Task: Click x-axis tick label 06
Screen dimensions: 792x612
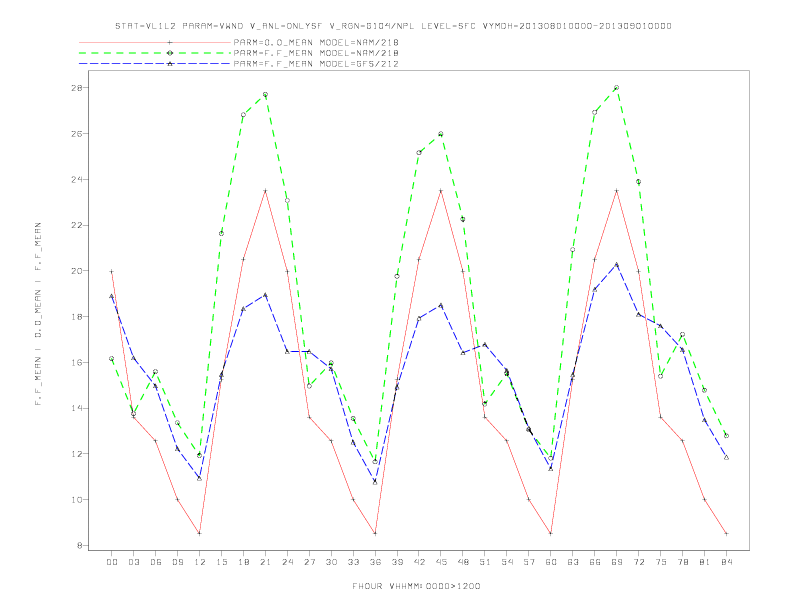Action: tap(156, 562)
